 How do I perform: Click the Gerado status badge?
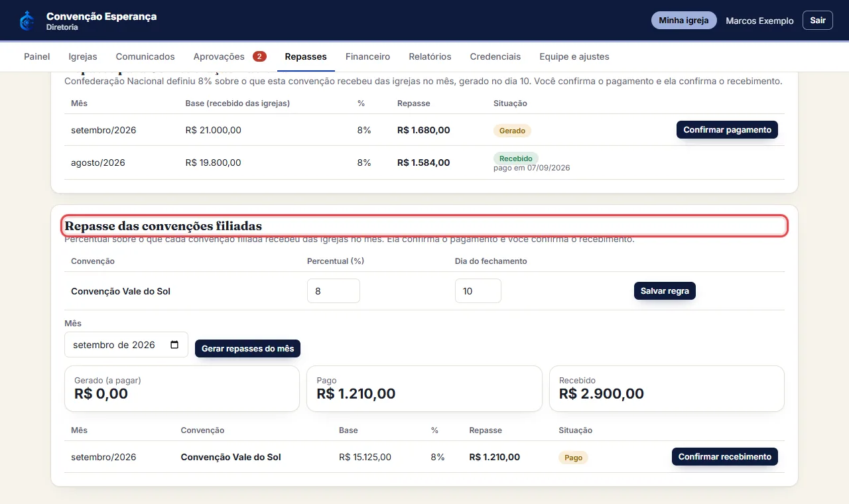(512, 131)
